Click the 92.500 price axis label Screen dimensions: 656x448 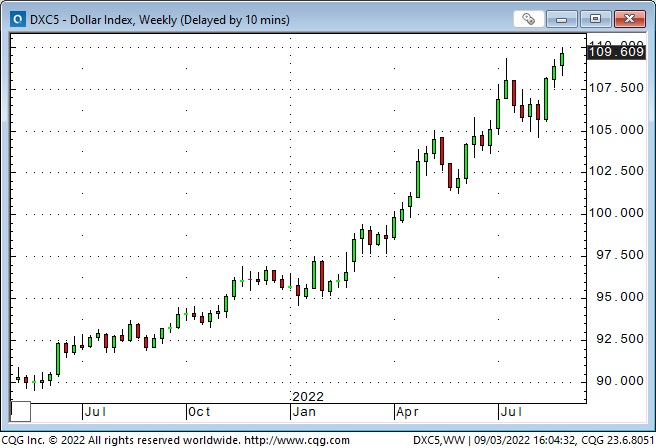tap(620, 339)
